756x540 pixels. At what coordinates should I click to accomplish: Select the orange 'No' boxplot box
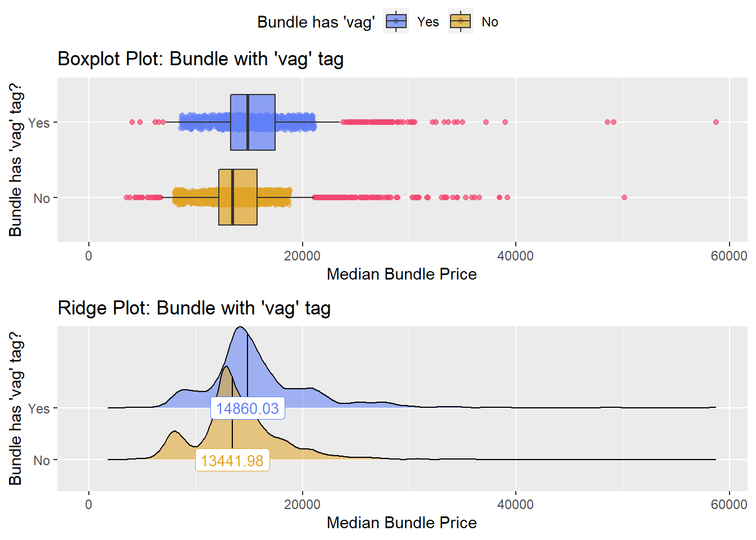point(238,197)
